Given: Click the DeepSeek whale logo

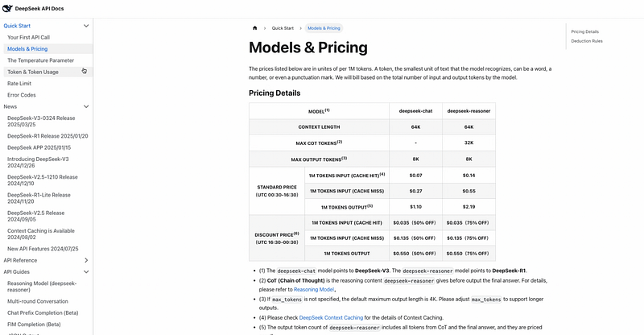Looking at the screenshot, I should tap(7, 9).
